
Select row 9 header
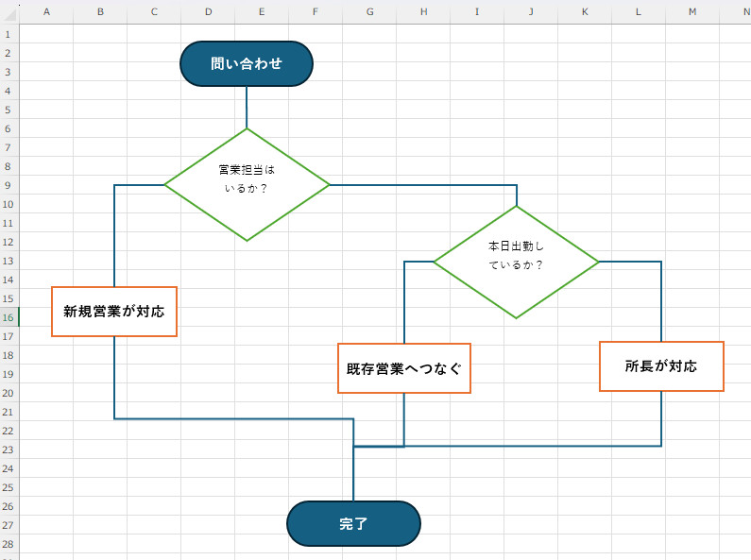pyautogui.click(x=9, y=185)
